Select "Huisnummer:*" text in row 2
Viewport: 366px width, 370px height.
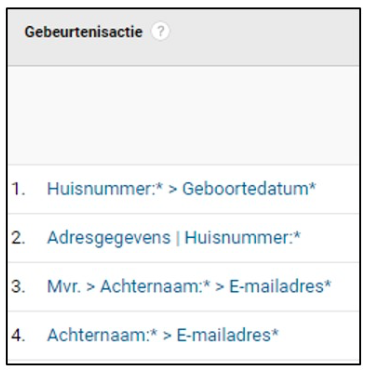(x=243, y=238)
